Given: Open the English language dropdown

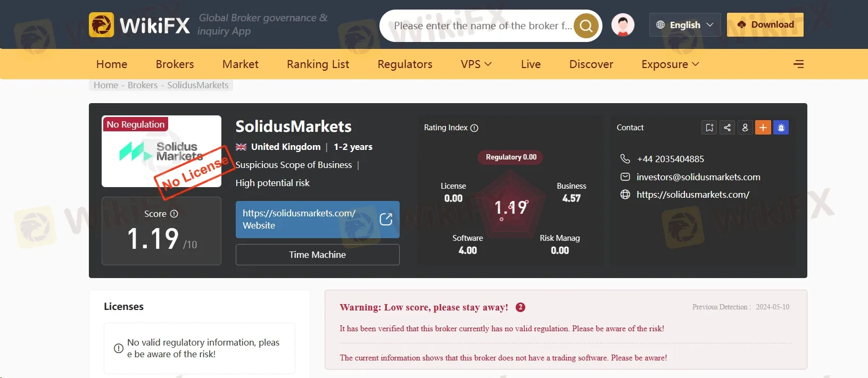Looking at the screenshot, I should tap(685, 25).
